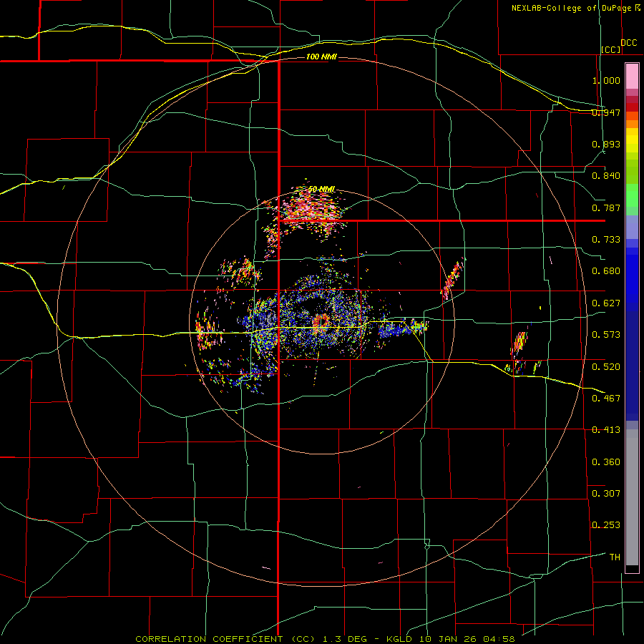This screenshot has width=644, height=644.
Task: Select the 0.680 scale value
Action: click(x=606, y=271)
